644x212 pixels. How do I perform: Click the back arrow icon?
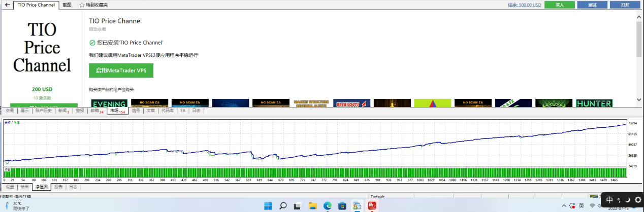click(x=7, y=5)
